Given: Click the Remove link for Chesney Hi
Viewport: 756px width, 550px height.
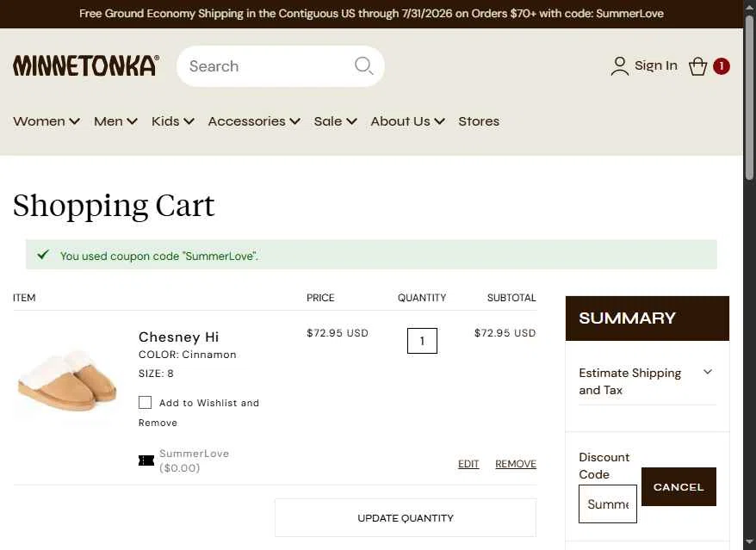Looking at the screenshot, I should [x=516, y=464].
